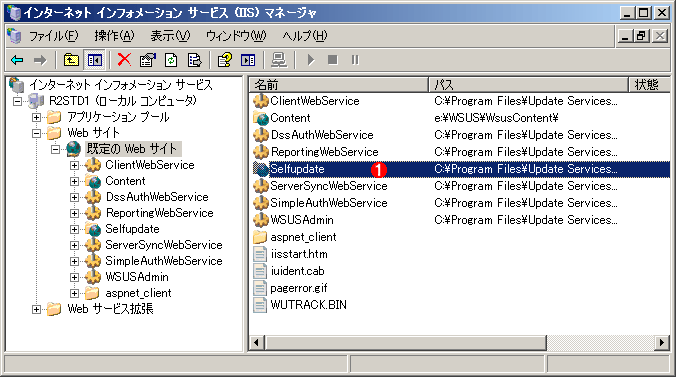Click the Forward arrow toolbar button
Image resolution: width=676 pixels, height=377 pixels.
pos(40,60)
